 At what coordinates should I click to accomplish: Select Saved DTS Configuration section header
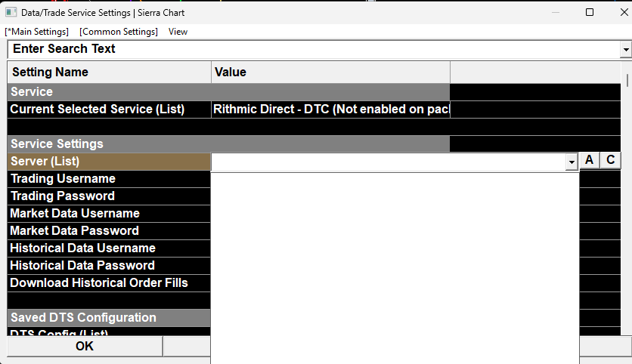[109, 317]
